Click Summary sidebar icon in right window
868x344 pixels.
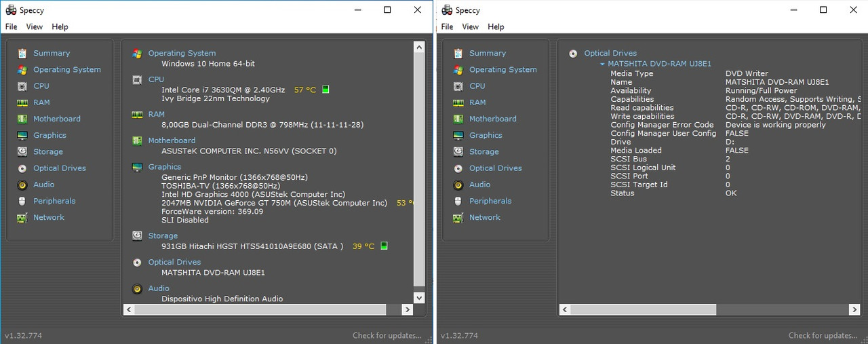pyautogui.click(x=458, y=53)
